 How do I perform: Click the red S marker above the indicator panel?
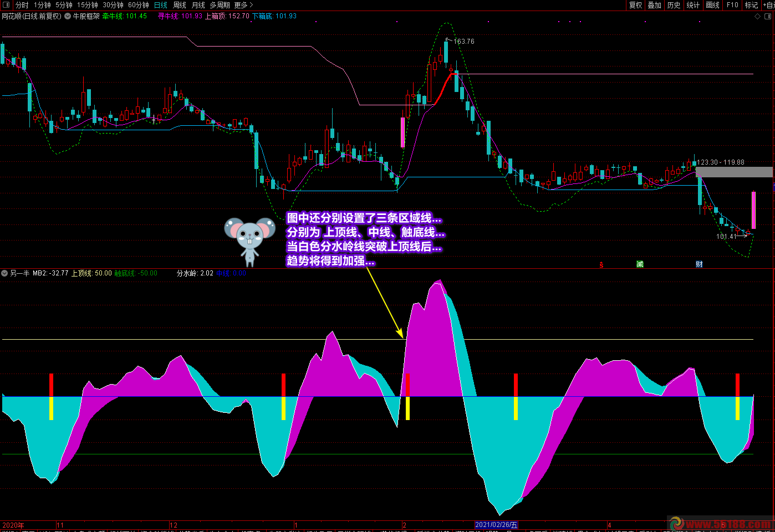[x=601, y=264]
